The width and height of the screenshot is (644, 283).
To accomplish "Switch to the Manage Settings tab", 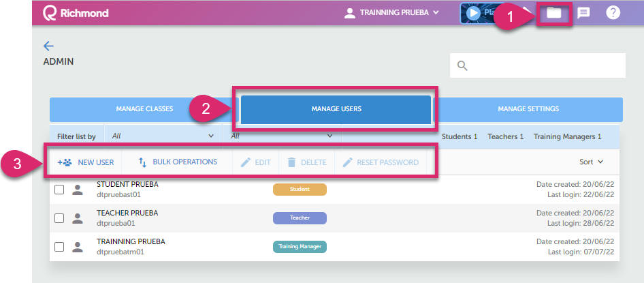I will tap(528, 109).
